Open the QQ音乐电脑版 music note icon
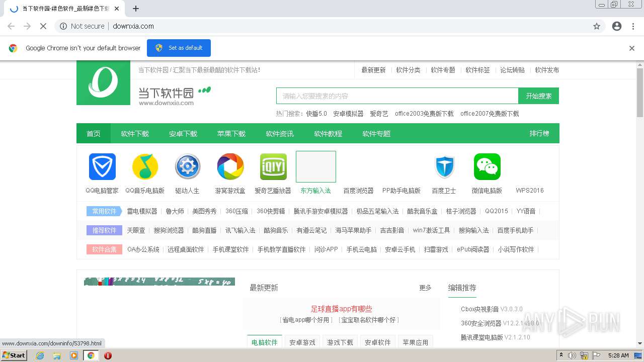644x362 pixels. 145,166
